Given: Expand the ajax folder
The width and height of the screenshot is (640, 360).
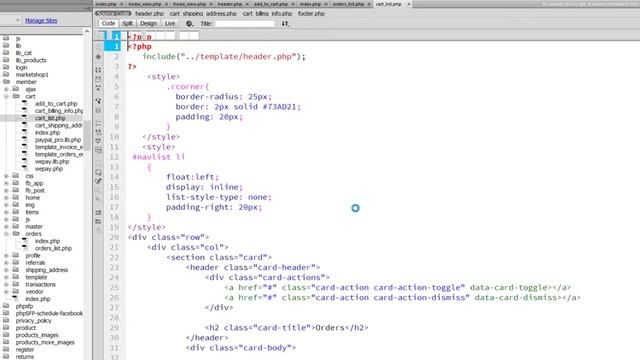Looking at the screenshot, I should click(6, 89).
